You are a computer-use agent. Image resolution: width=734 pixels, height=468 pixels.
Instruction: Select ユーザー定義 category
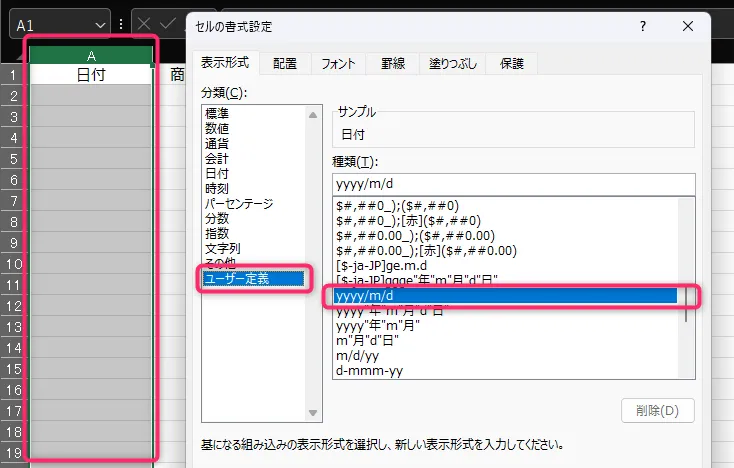(x=236, y=278)
